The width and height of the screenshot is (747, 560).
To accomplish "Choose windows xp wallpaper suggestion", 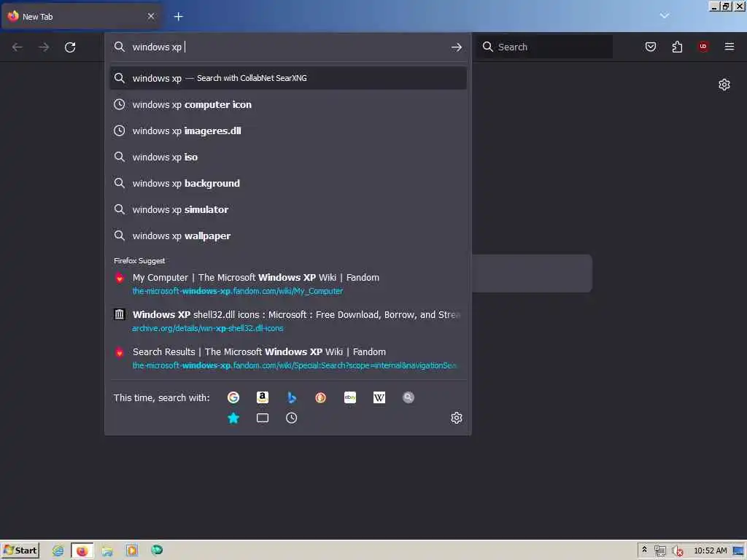I will [288, 236].
